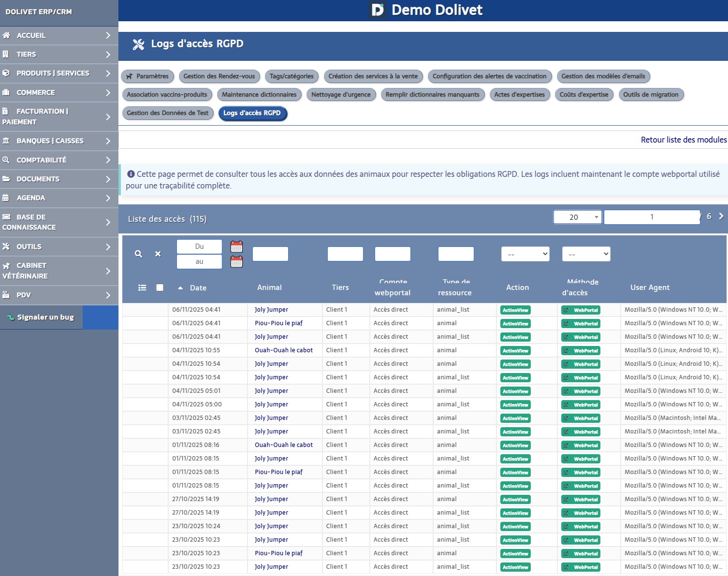Open the Piou-Piou le piaf animal link
This screenshot has height=576, width=728.
coord(278,323)
